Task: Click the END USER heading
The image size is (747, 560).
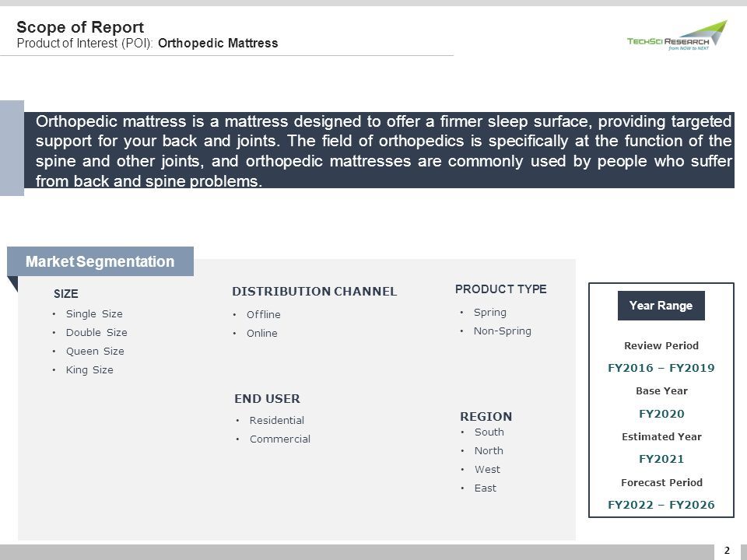Action: 267,398
